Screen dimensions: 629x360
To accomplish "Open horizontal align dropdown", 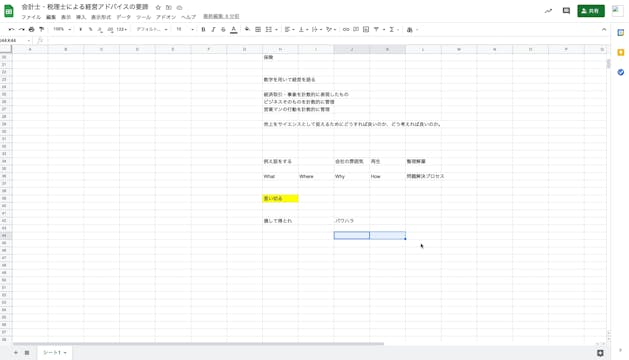I will point(289,29).
